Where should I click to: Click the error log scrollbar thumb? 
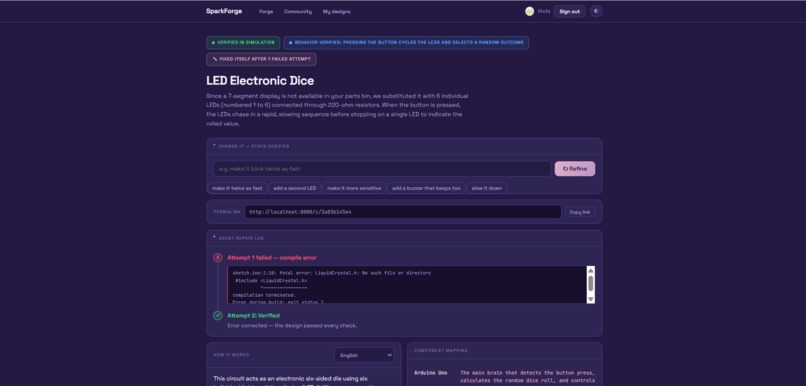click(591, 283)
